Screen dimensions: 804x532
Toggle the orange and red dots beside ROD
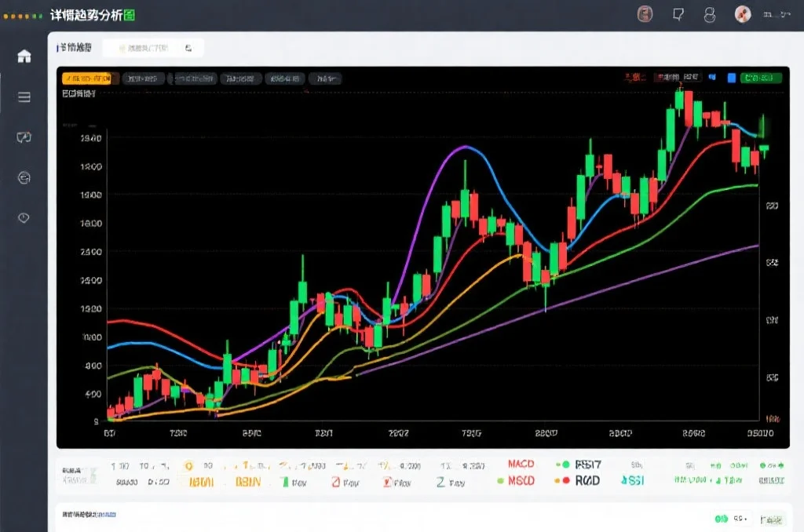click(x=561, y=480)
